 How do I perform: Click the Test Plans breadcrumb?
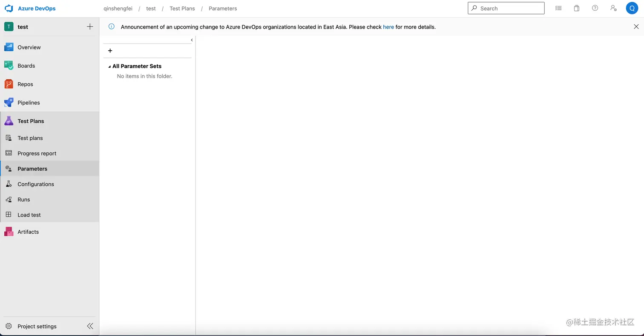pos(182,9)
